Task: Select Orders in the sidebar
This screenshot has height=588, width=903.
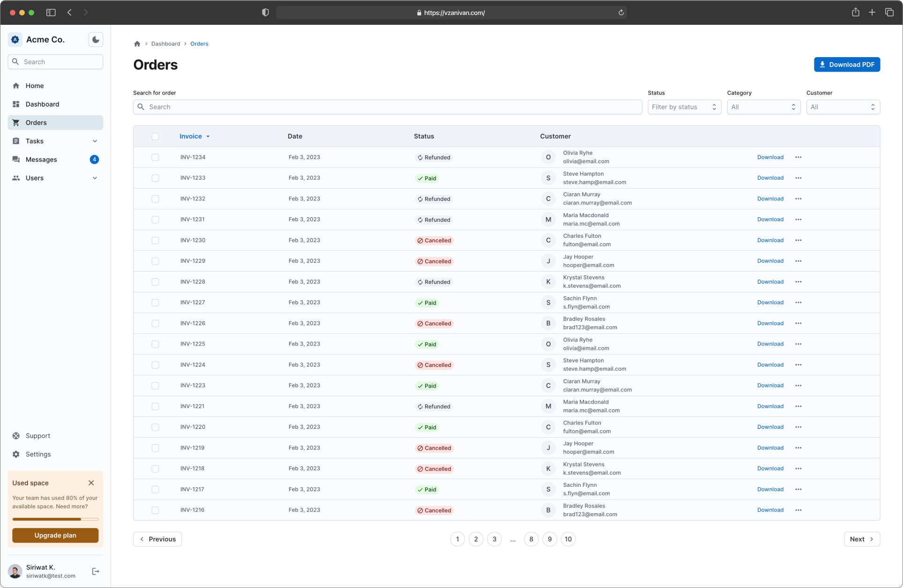Action: coord(55,123)
